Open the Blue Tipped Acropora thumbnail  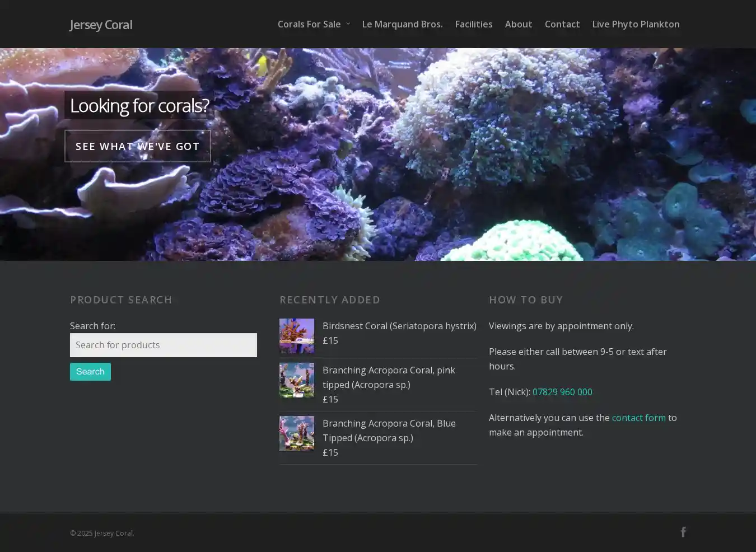click(297, 433)
